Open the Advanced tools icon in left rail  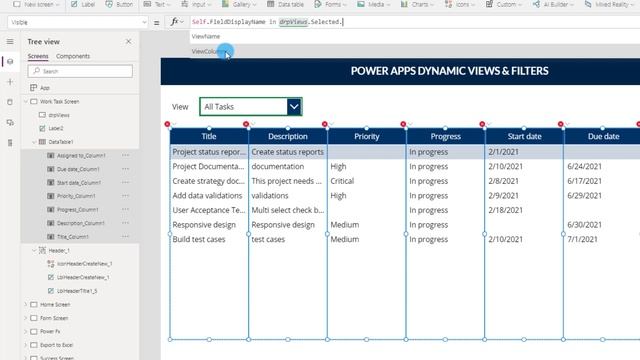coord(10,142)
